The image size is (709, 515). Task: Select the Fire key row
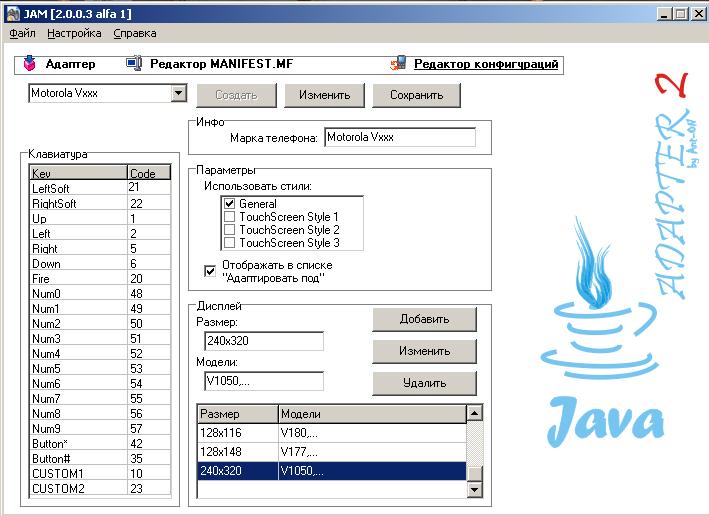100,279
